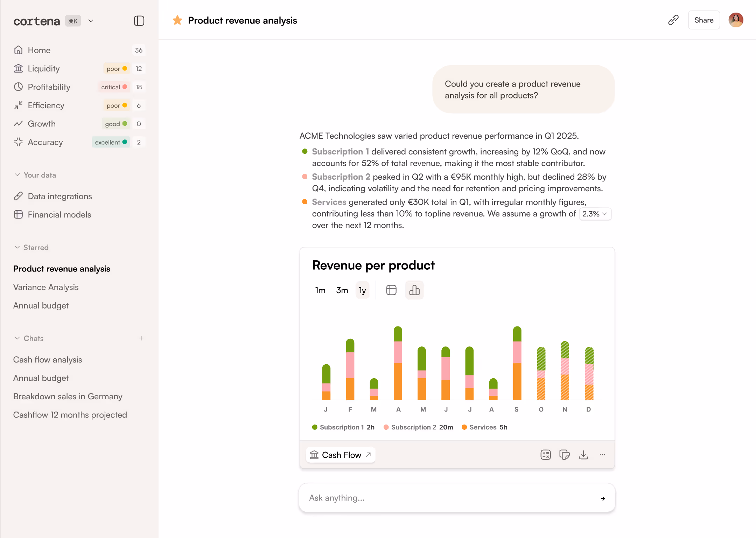Open Data integrations page
Screen dimensions: 756x538
pyautogui.click(x=60, y=196)
